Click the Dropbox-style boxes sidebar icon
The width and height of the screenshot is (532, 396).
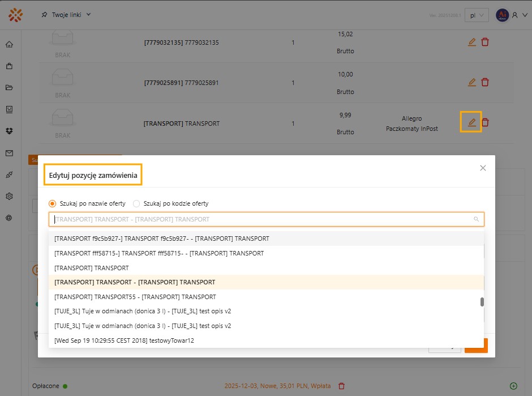[x=9, y=131]
